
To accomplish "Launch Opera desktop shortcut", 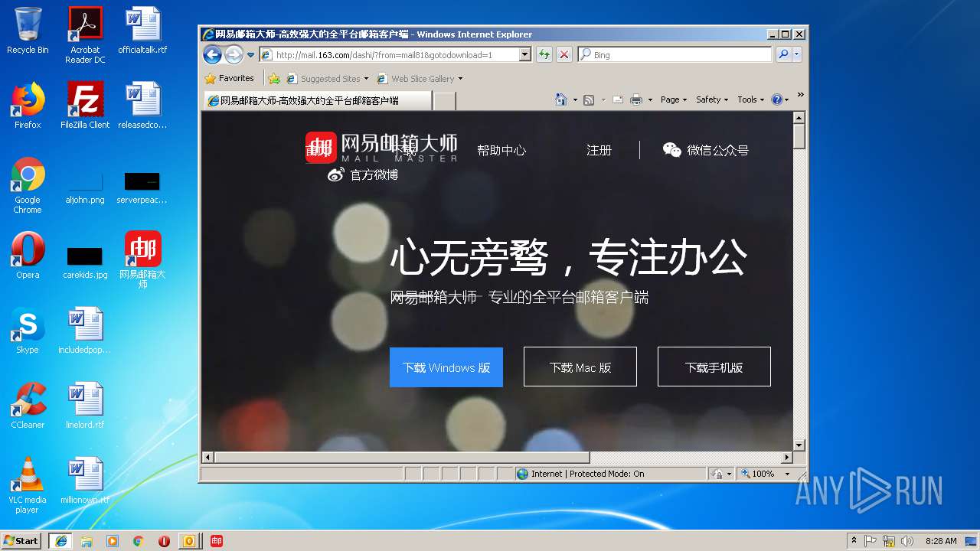I will point(28,256).
